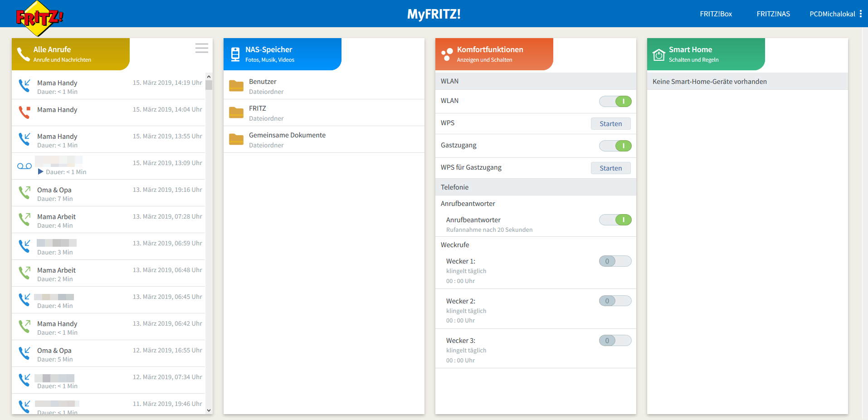
Task: Open the Komfortfunktionen panel header
Action: pyautogui.click(x=494, y=54)
